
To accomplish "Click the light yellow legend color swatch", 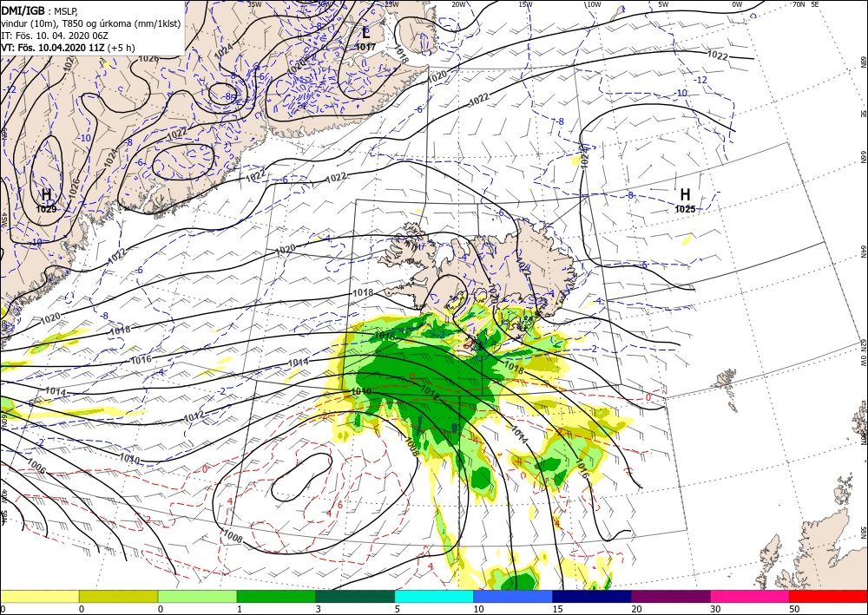I will 39,596.
